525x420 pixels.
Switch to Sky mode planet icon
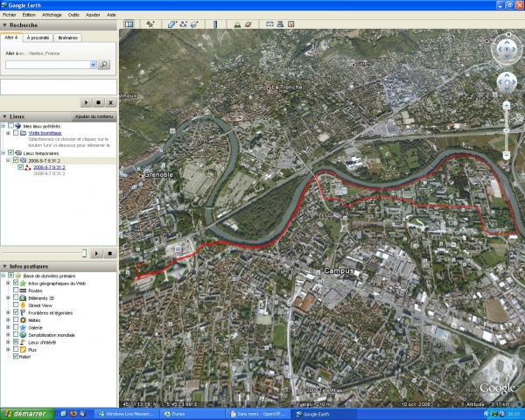[x=248, y=24]
